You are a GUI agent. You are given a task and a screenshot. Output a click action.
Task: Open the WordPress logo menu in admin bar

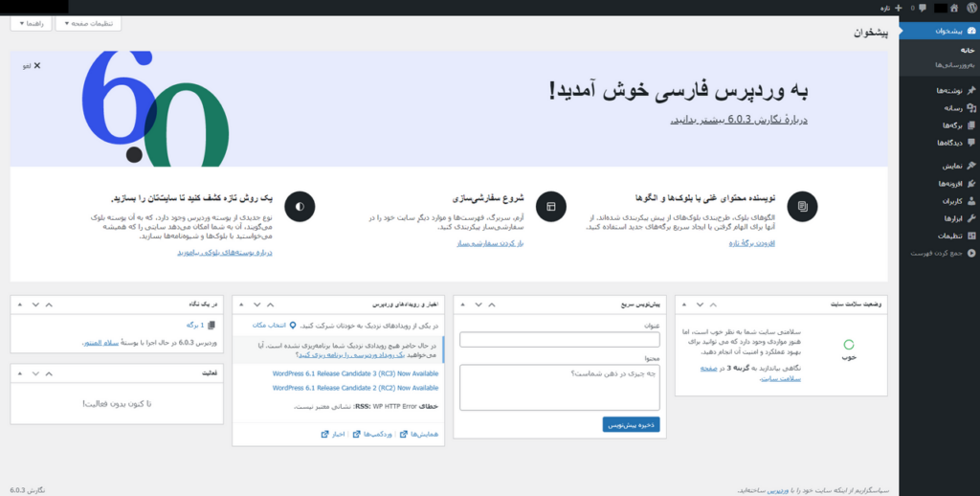click(972, 8)
